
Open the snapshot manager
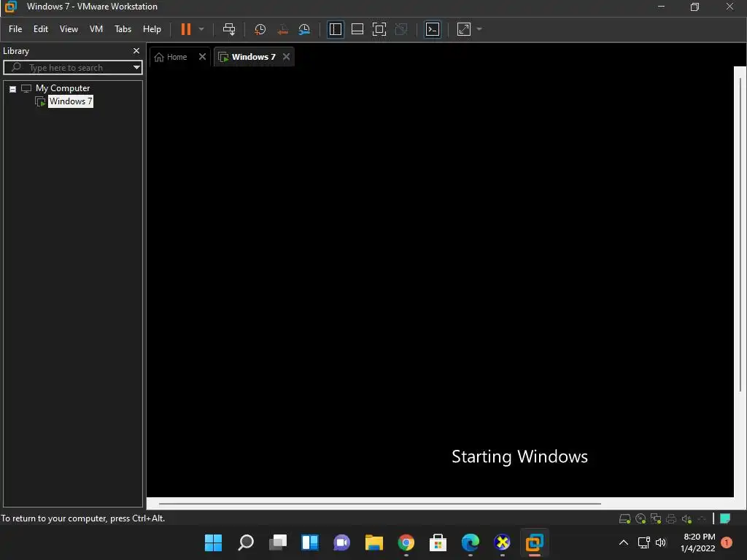tap(304, 29)
